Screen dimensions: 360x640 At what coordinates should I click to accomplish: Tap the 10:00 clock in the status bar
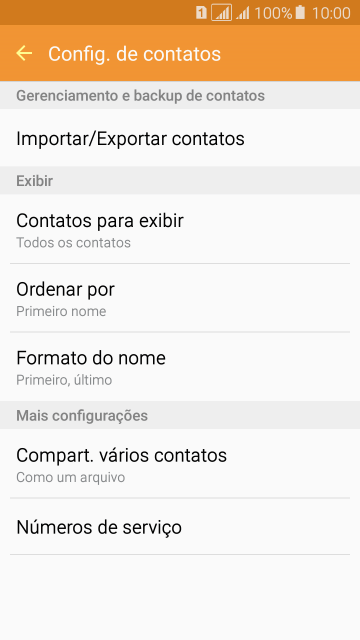[x=331, y=13]
